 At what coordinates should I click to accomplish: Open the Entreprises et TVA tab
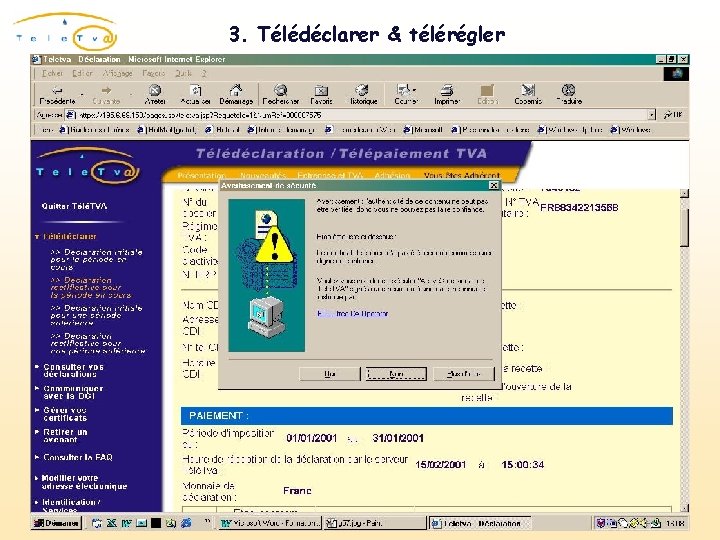[x=330, y=175]
